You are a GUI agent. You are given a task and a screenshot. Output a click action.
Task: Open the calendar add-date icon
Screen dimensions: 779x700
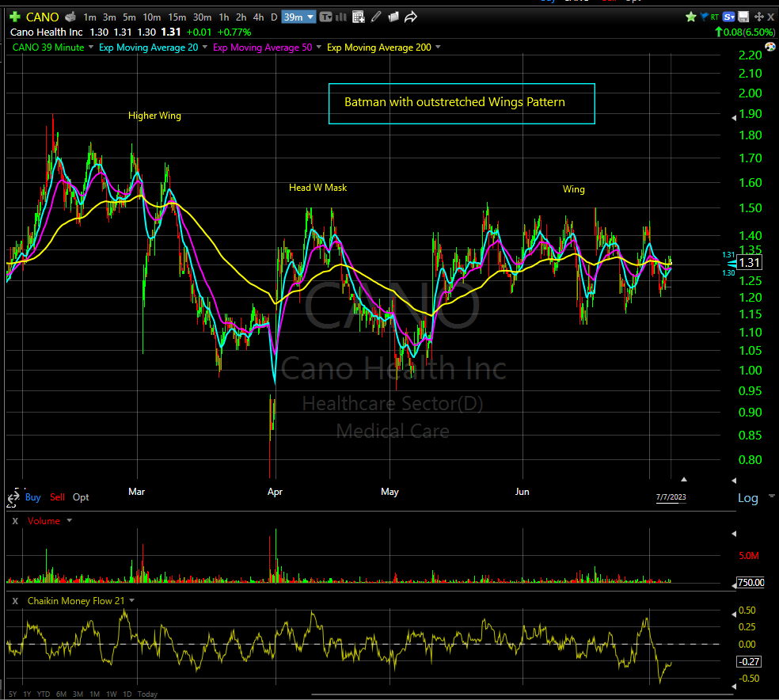point(358,17)
